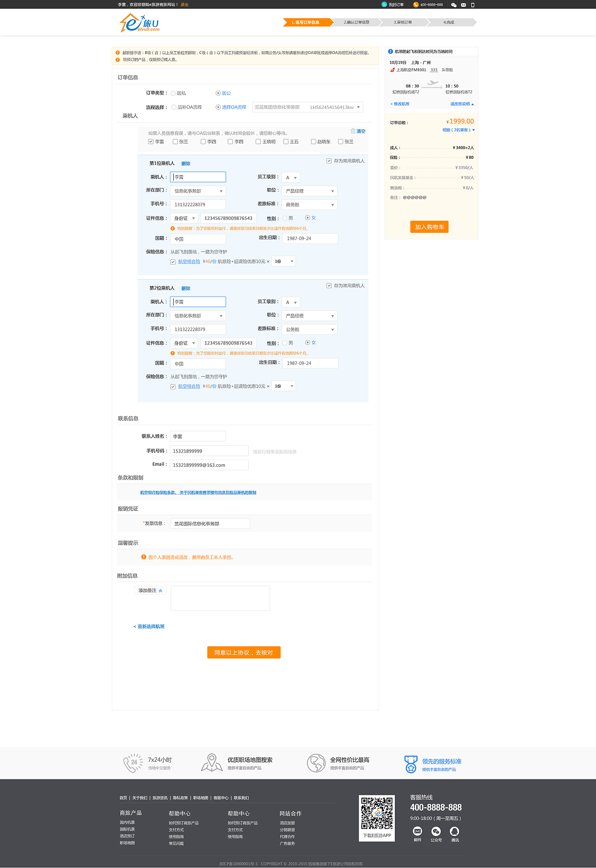The width and height of the screenshot is (596, 868).
Task: Click step 2 确认订单信息 tab
Action: click(357, 22)
